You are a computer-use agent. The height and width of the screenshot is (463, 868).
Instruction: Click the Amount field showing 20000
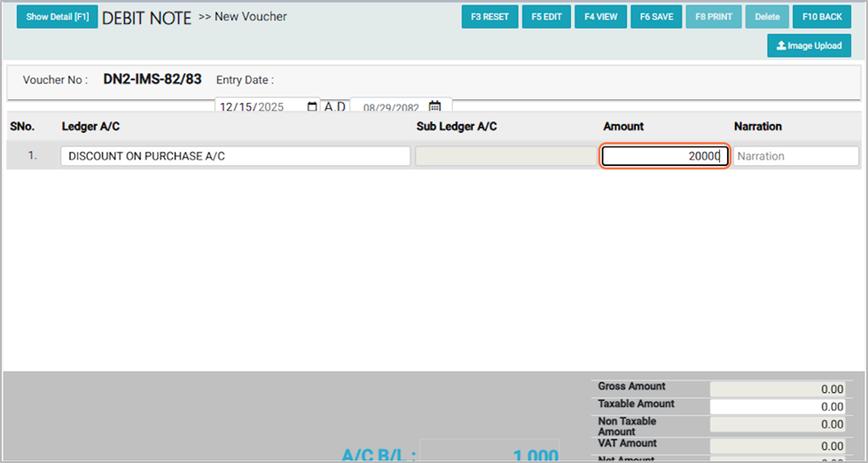point(665,156)
